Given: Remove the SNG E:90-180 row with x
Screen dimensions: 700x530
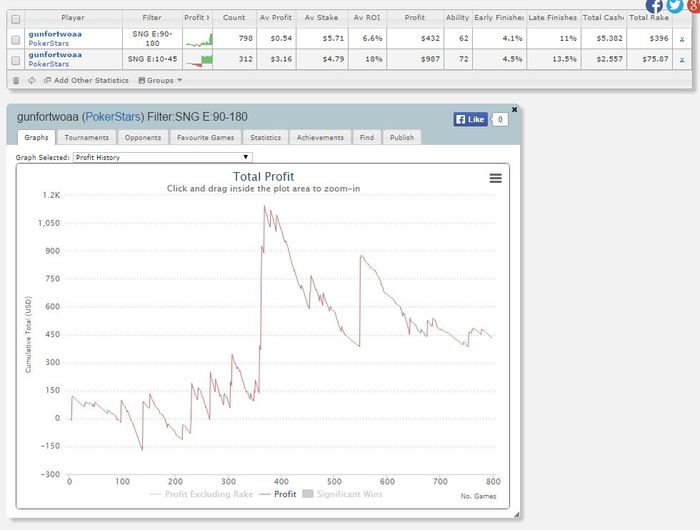Looking at the screenshot, I should 682,38.
